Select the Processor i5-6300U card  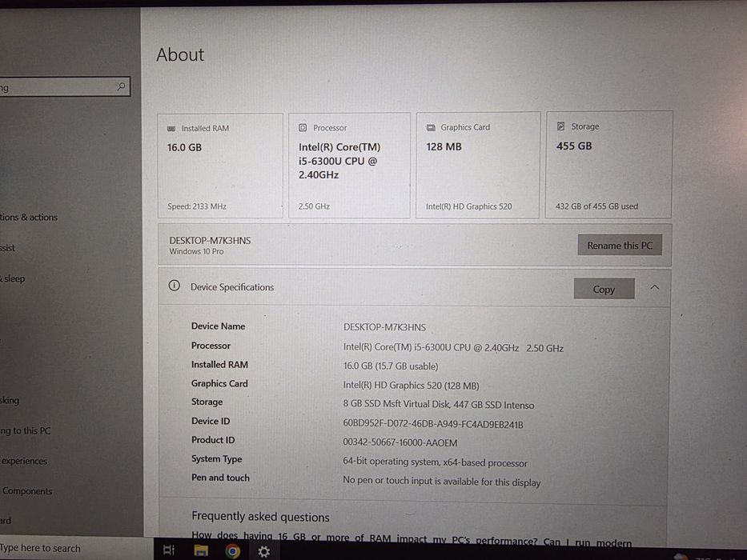[349, 166]
